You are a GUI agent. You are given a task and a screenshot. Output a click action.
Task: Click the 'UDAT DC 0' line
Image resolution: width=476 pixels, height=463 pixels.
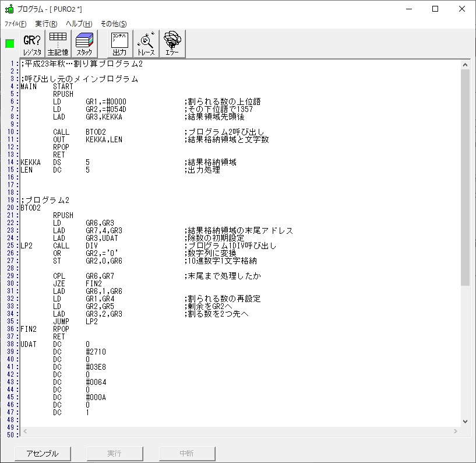tap(55, 345)
